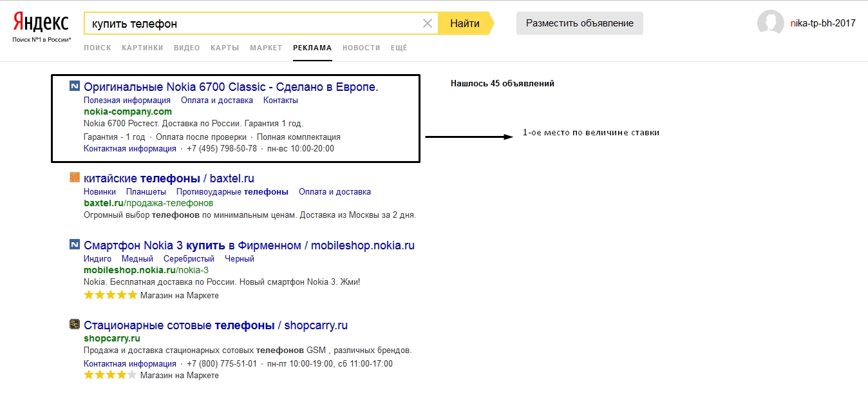Open the Стационарные сотовые телефоны ad title

216,325
